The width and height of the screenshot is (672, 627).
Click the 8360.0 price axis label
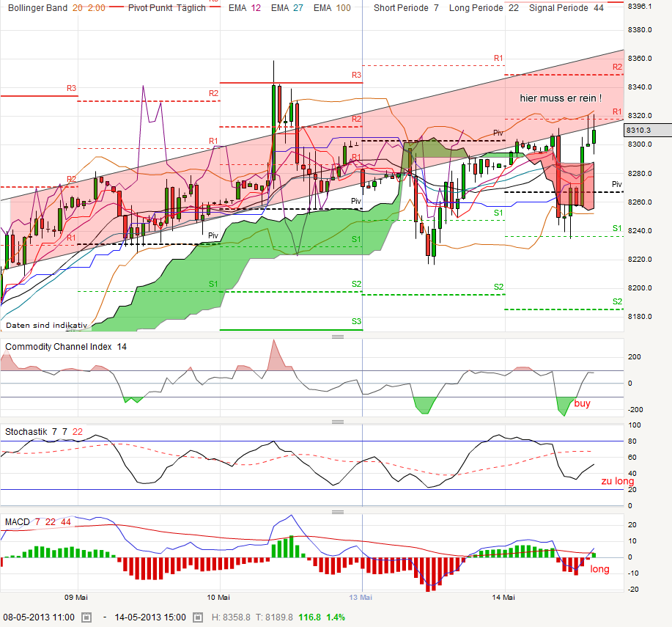pos(640,59)
